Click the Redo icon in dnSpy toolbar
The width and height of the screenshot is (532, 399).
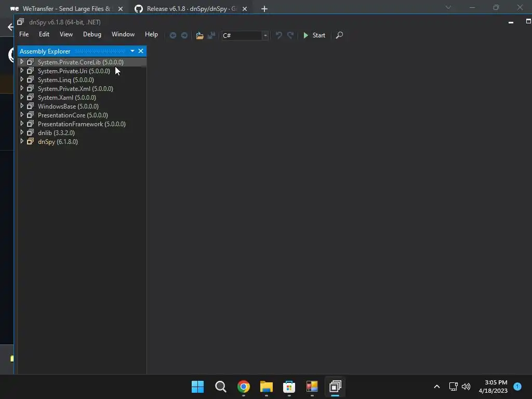coord(290,35)
